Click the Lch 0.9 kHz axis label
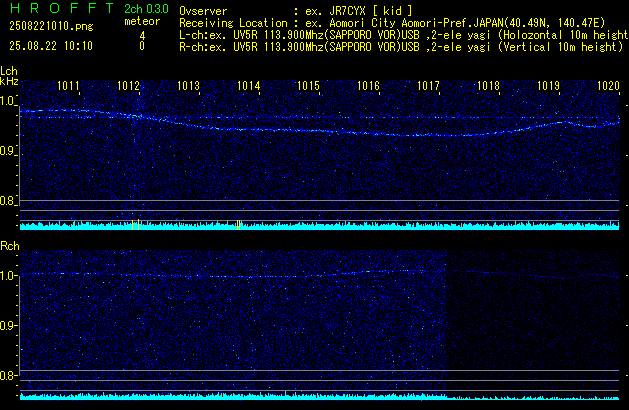 click(x=7, y=151)
